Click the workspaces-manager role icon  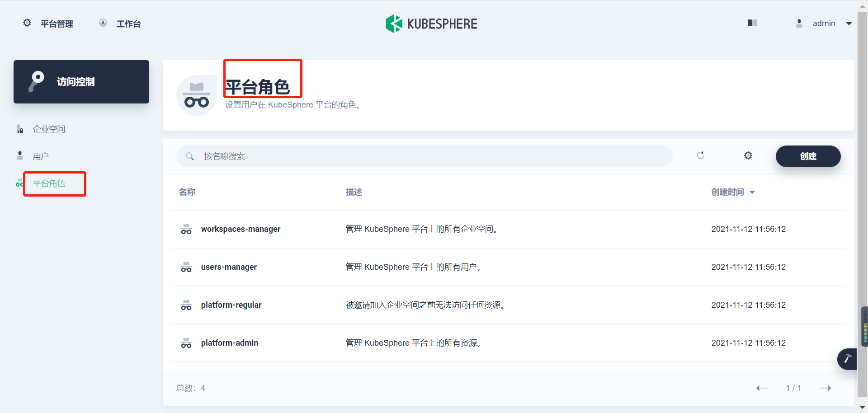(x=186, y=229)
